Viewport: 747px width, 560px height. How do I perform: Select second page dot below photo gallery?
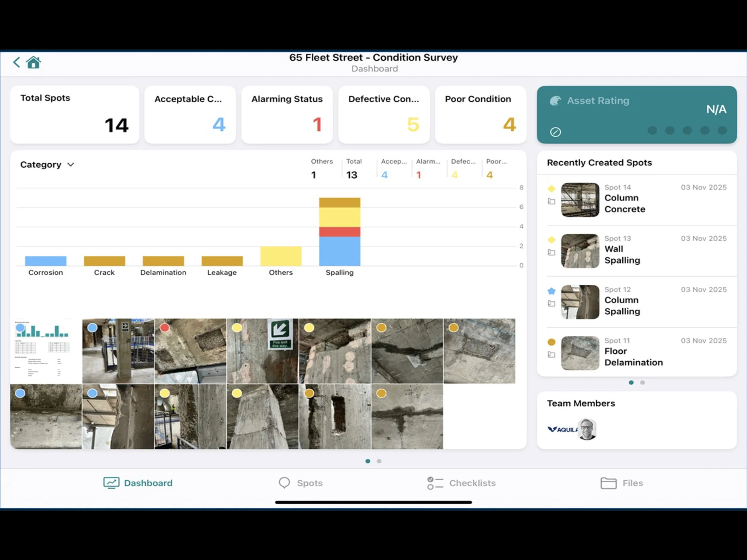click(x=379, y=461)
